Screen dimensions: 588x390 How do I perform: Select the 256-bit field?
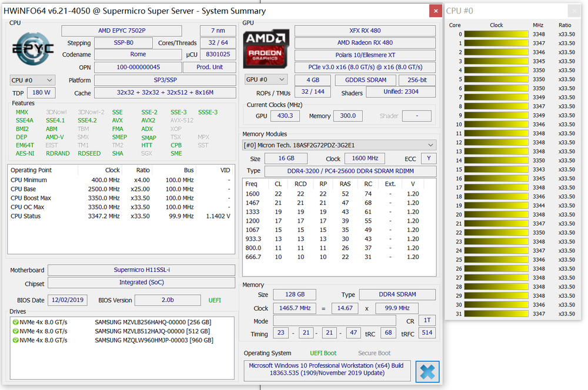click(x=417, y=80)
